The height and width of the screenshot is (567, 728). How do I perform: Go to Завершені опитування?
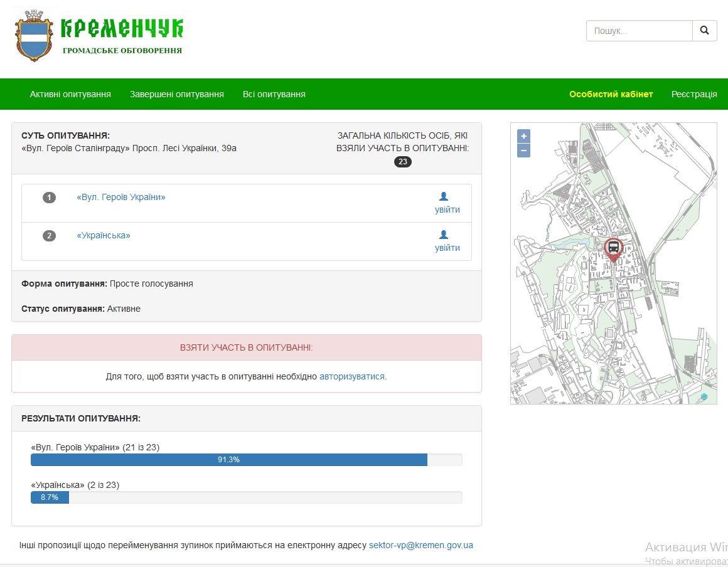tap(176, 94)
